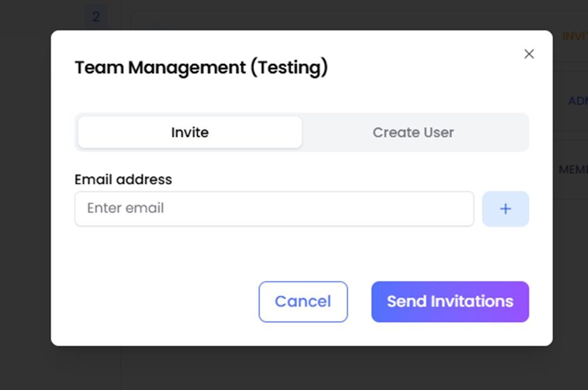This screenshot has height=390, width=588.
Task: Click the MEM label behind dialog
Action: click(x=572, y=170)
